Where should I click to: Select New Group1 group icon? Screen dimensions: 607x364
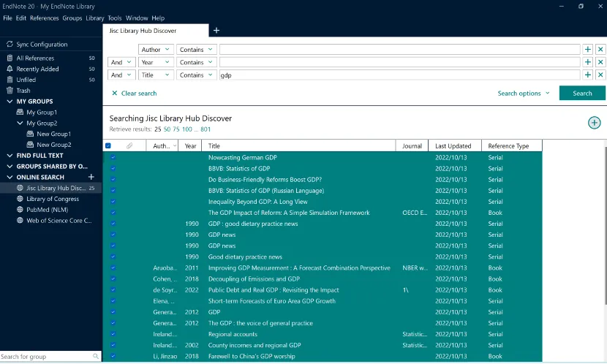pos(30,134)
